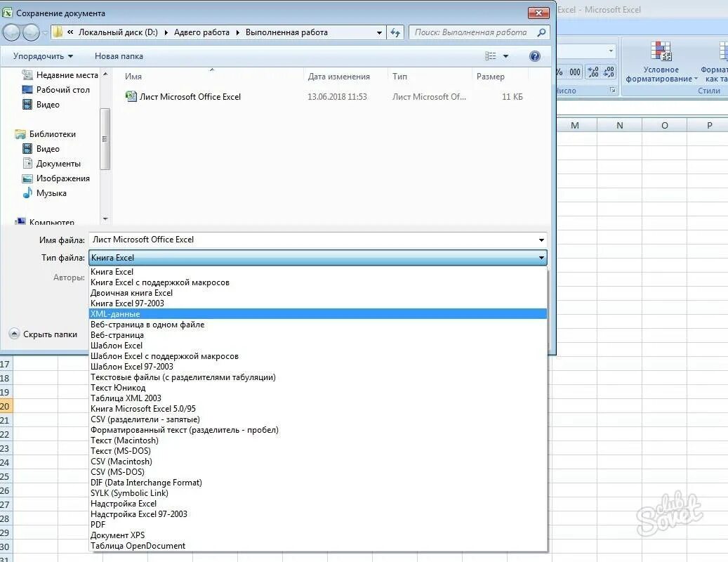The height and width of the screenshot is (562, 728).
Task: Choose Двоичная книга Excel format
Action: (x=318, y=293)
